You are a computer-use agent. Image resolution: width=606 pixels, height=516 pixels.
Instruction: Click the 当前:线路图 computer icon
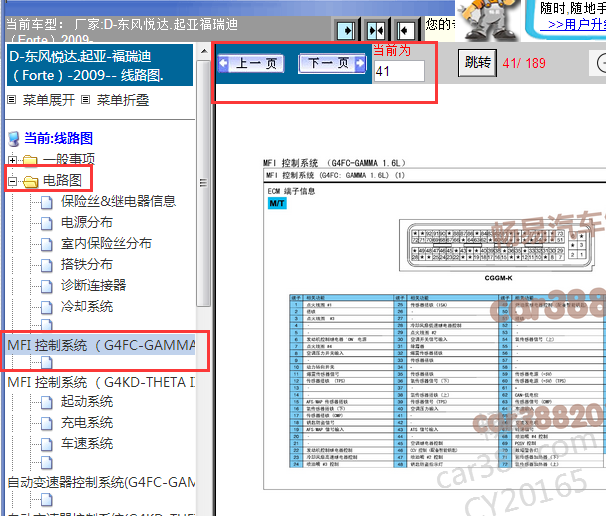14,139
